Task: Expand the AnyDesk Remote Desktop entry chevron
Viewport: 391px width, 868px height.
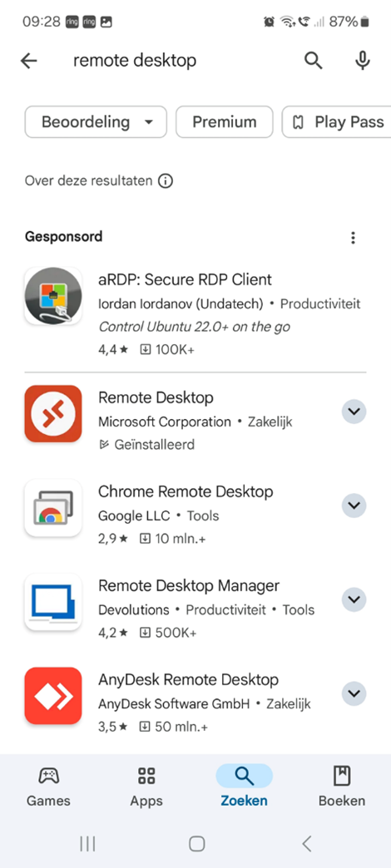Action: pos(354,693)
